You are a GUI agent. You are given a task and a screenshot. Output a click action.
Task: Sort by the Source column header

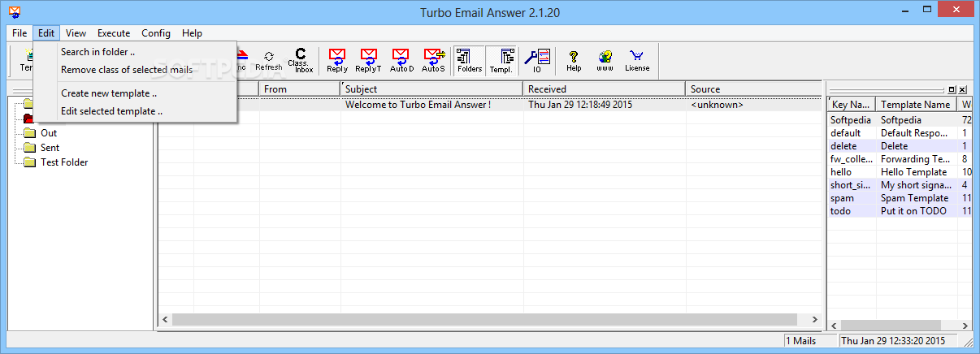coord(754,89)
